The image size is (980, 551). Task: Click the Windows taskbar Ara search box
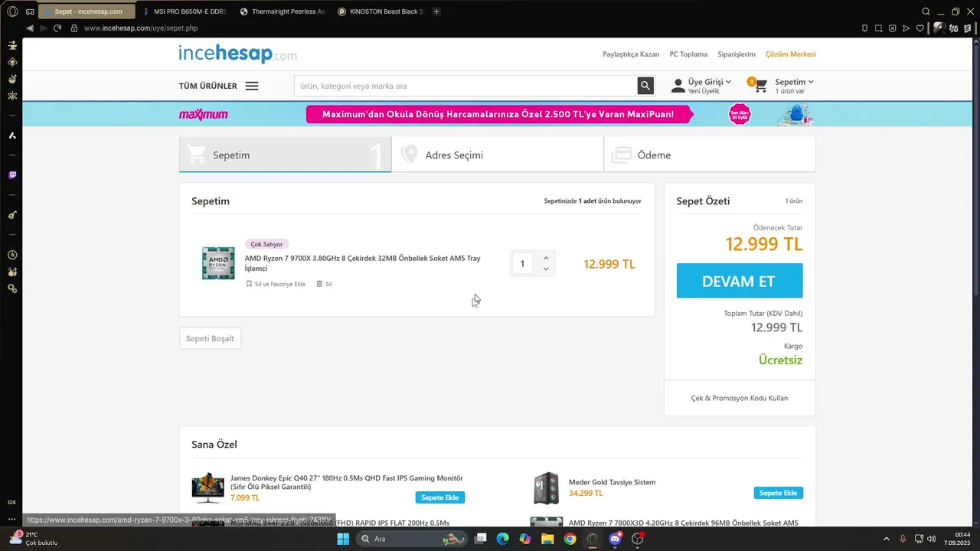[x=413, y=539]
